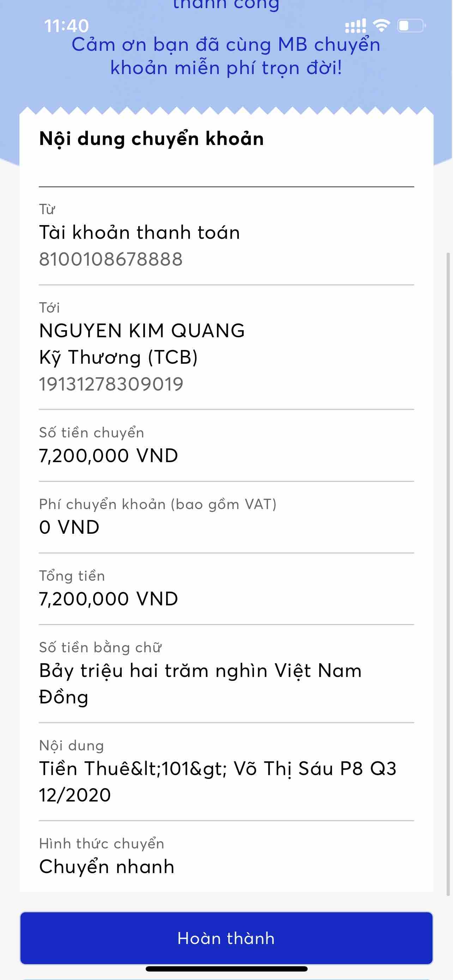Tap the battery level icon

tap(411, 25)
